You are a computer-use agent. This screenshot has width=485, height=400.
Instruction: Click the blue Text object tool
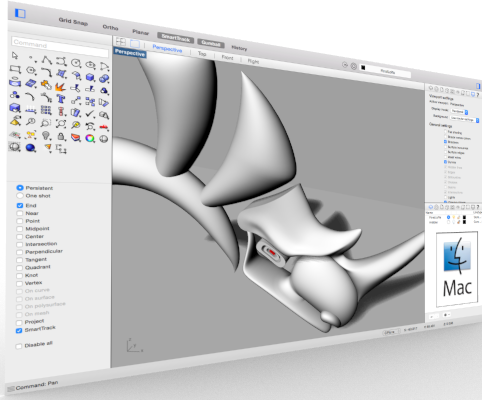(61, 98)
